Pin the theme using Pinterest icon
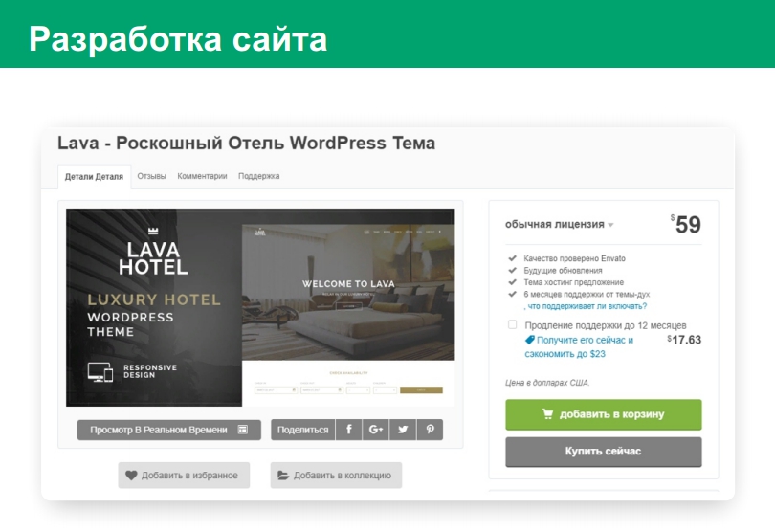This screenshot has width=775, height=532. point(430,430)
